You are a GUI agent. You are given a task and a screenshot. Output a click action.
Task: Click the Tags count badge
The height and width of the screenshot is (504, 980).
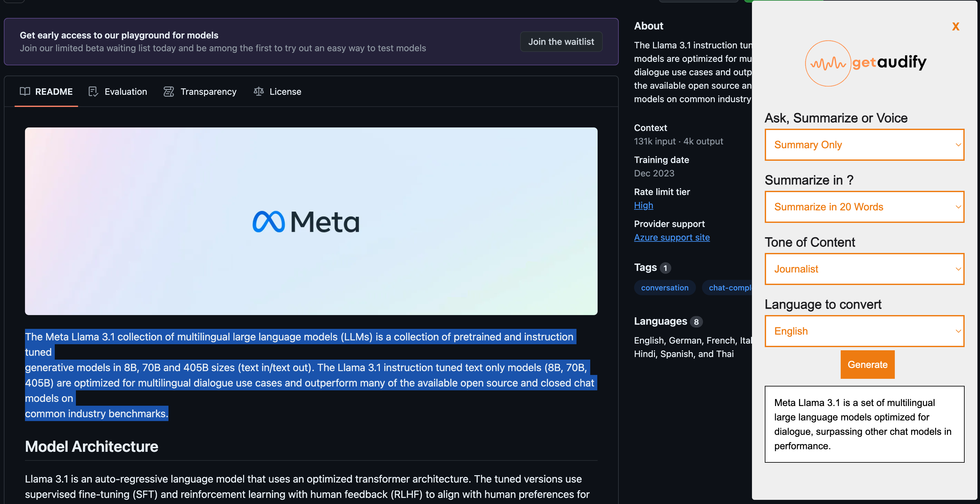click(x=665, y=268)
